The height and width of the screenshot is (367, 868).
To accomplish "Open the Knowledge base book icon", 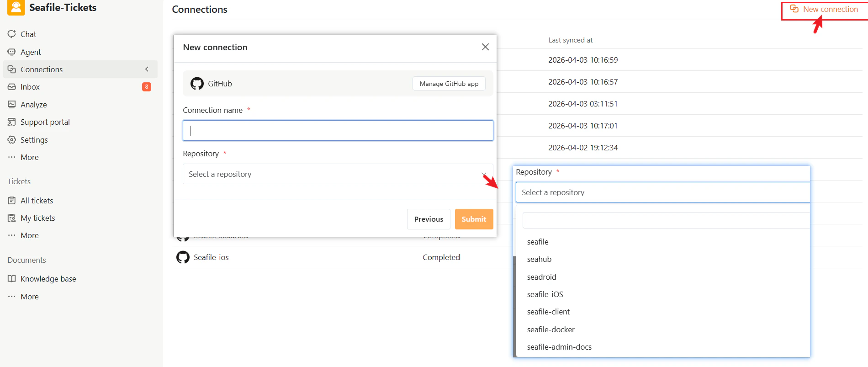I will [x=12, y=278].
